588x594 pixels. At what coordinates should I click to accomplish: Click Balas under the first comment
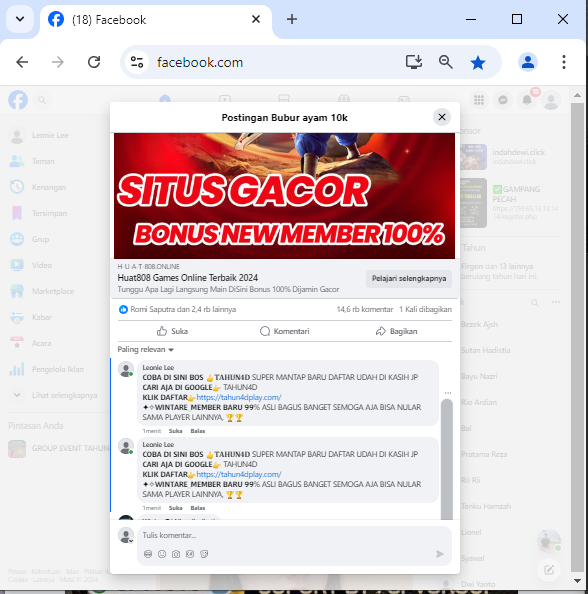coord(198,431)
